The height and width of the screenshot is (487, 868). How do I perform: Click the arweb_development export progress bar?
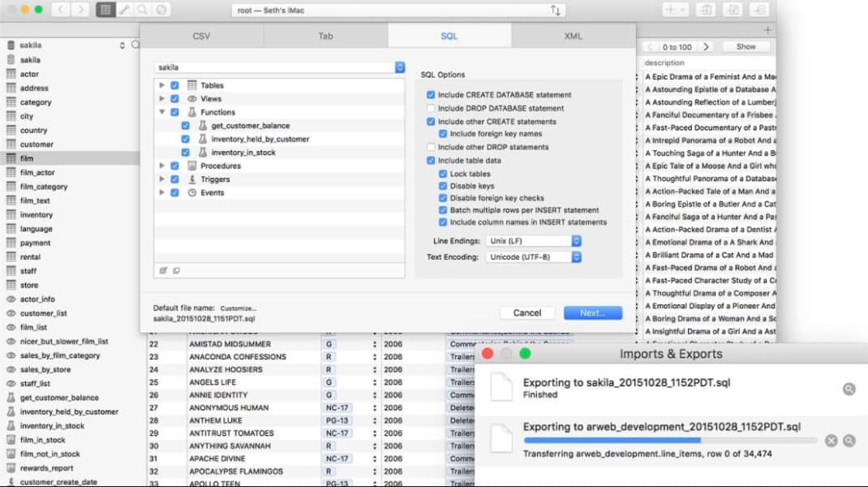(x=670, y=441)
